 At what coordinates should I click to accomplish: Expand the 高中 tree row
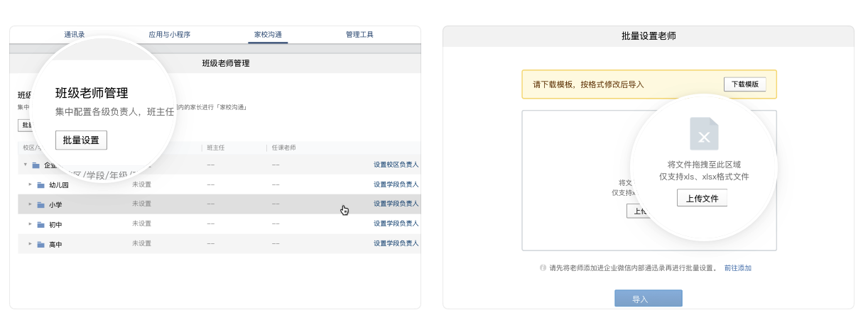pyautogui.click(x=31, y=244)
